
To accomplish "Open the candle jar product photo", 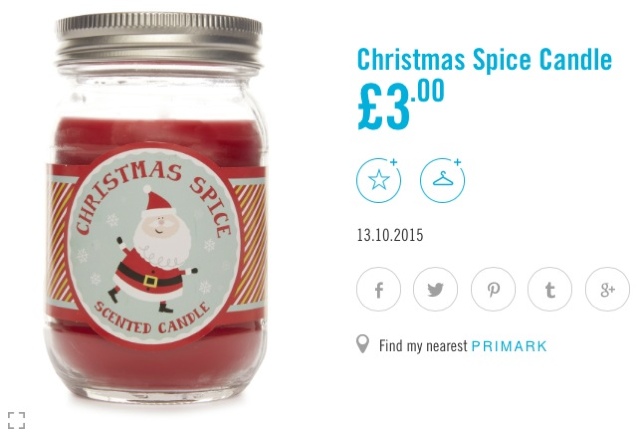I will pyautogui.click(x=157, y=208).
